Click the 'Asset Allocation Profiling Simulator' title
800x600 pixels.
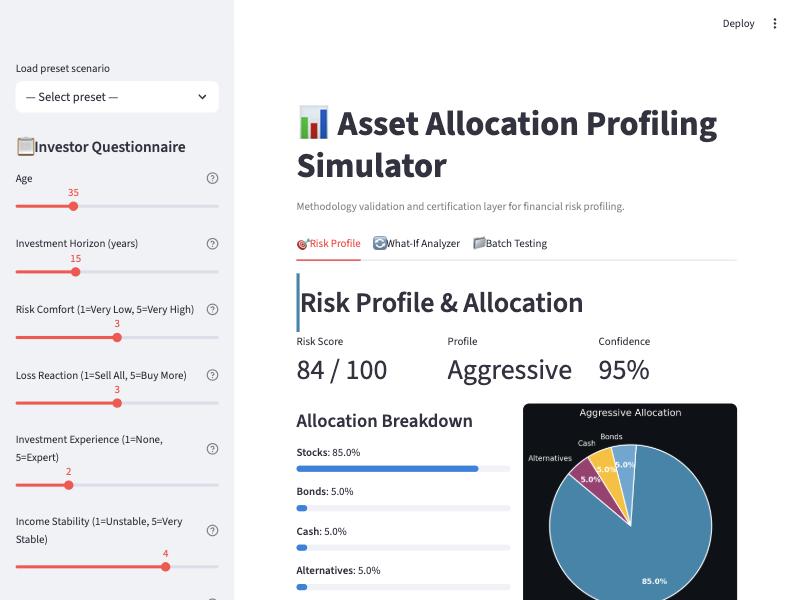click(x=507, y=144)
